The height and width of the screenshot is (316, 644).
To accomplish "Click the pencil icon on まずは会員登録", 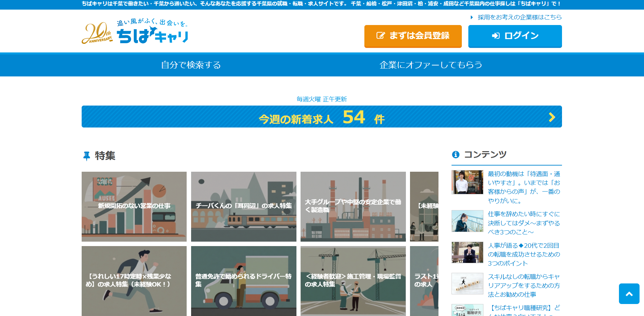I will click(x=380, y=36).
